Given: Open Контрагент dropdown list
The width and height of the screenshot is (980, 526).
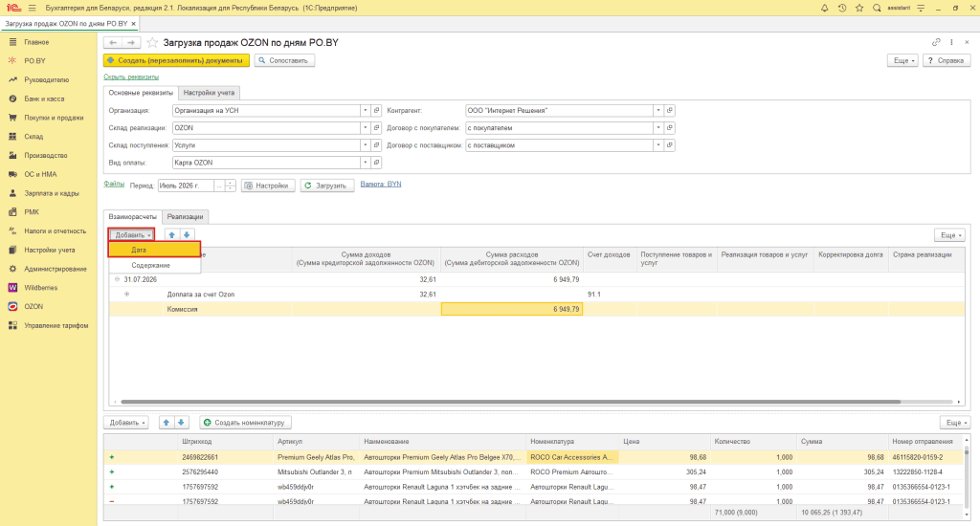Looking at the screenshot, I should pyautogui.click(x=658, y=111).
